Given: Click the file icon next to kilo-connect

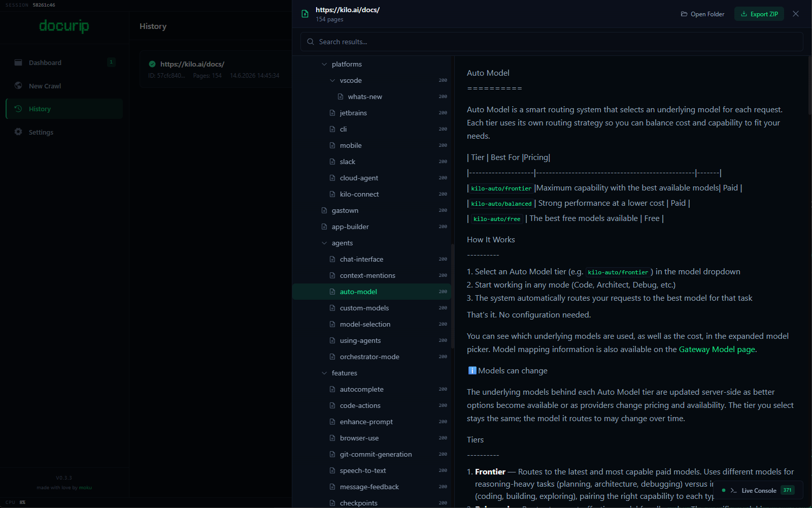Looking at the screenshot, I should click(x=332, y=194).
